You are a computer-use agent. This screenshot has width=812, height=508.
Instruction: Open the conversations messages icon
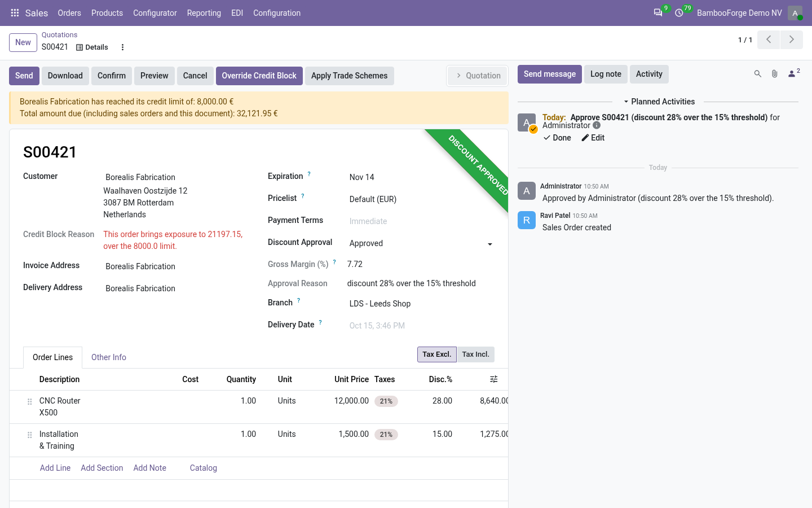tap(658, 12)
